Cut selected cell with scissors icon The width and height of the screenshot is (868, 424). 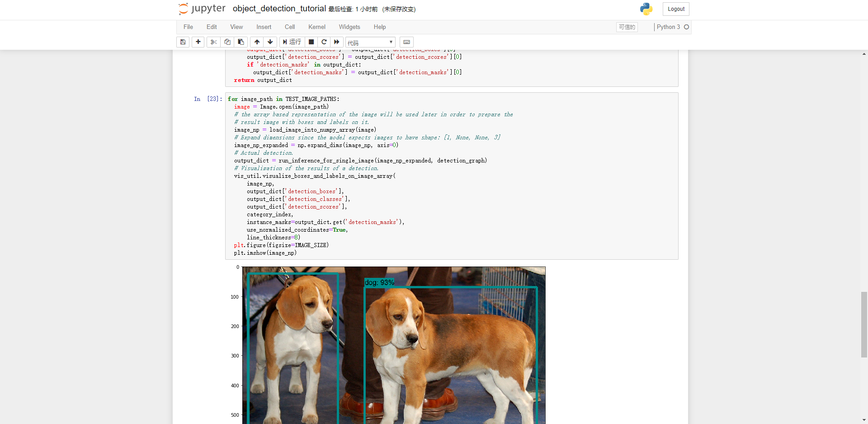pos(214,42)
